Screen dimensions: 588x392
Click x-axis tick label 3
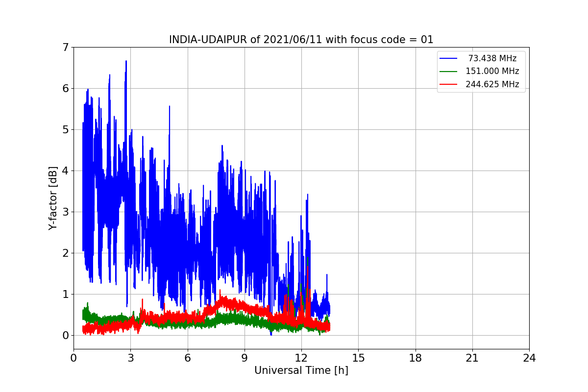130,358
